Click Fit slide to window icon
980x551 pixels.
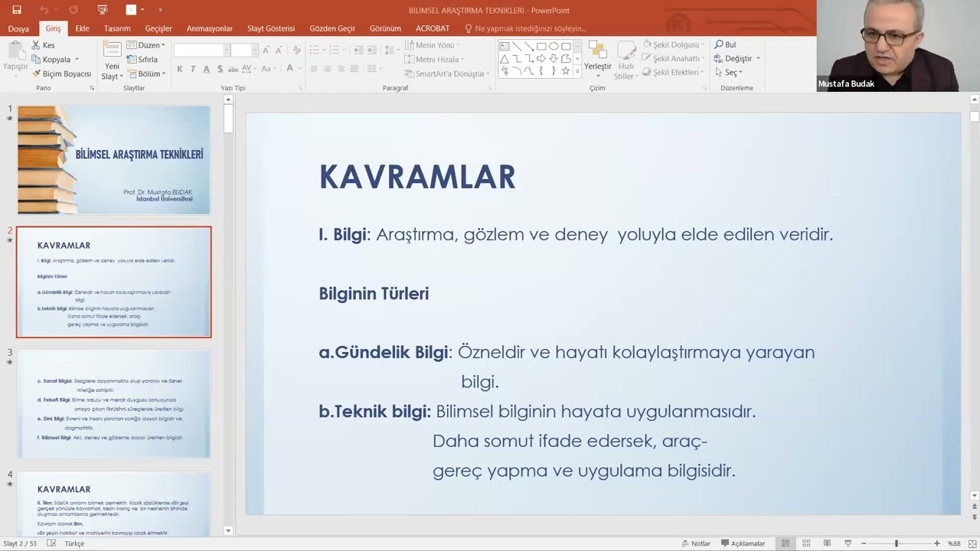tap(972, 543)
